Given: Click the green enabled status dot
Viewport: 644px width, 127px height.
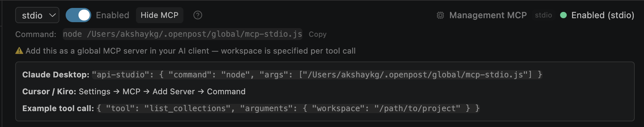Looking at the screenshot, I should click(x=563, y=15).
